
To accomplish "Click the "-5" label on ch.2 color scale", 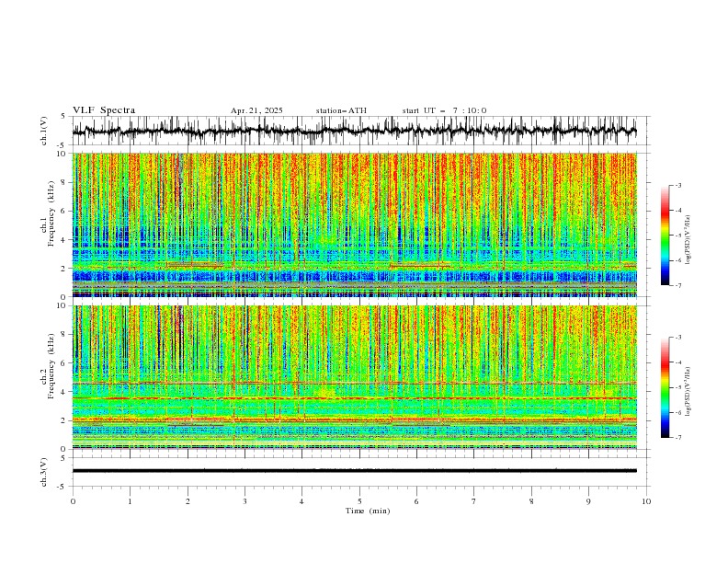I will 678,387.
